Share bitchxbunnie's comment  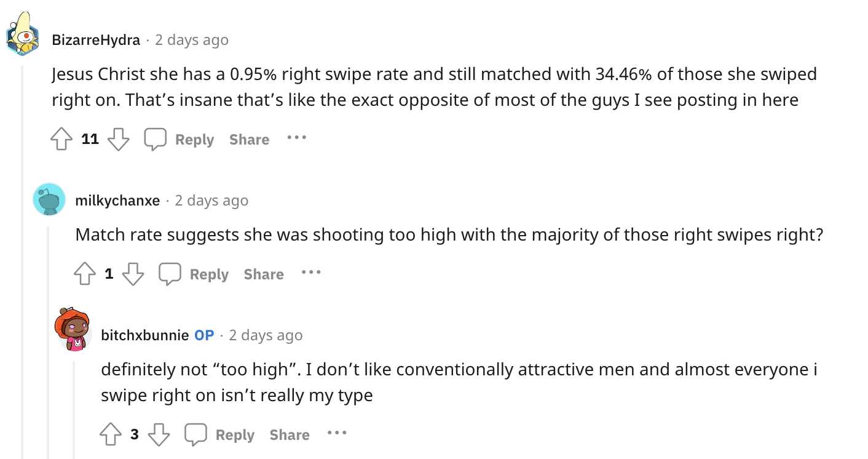click(290, 434)
